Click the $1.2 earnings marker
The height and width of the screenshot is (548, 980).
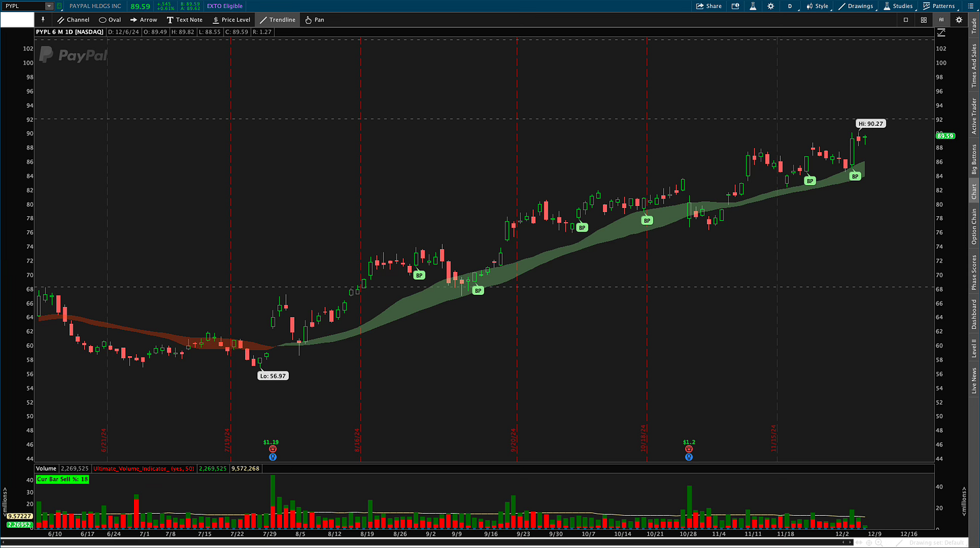coord(689,442)
